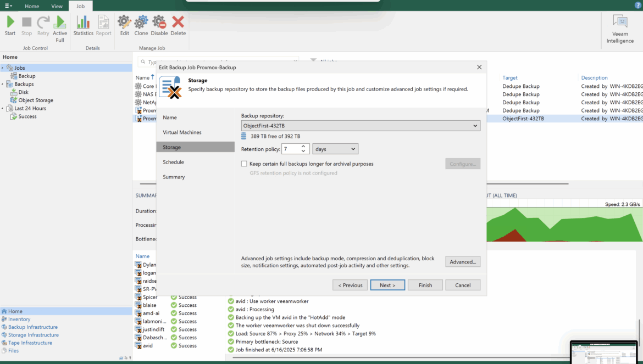Click the Advanced... button
This screenshot has width=643, height=364.
pos(463,262)
